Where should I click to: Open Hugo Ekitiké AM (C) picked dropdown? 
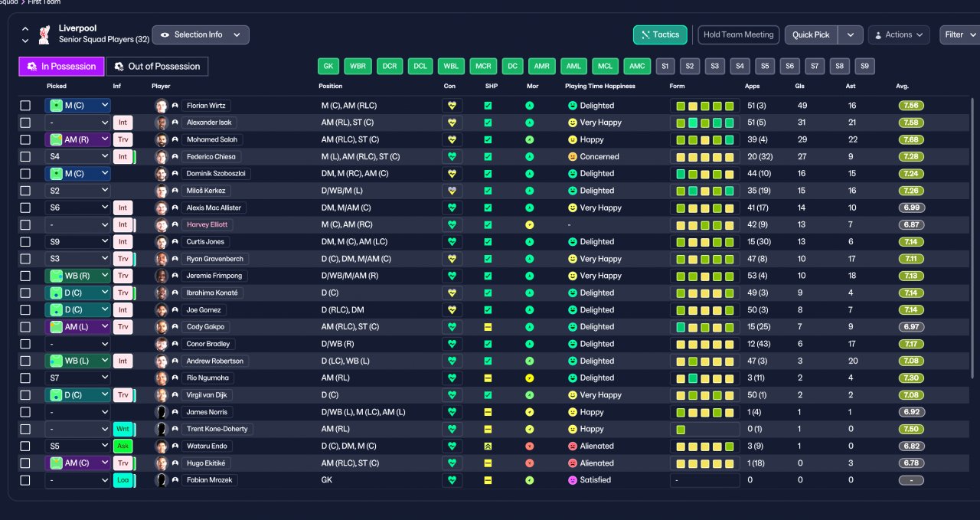click(x=77, y=463)
